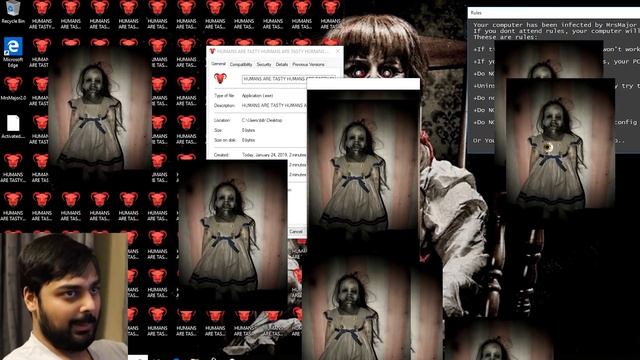The width and height of the screenshot is (640, 360).
Task: Select the Recycle Bin desktop icon
Action: 13,12
